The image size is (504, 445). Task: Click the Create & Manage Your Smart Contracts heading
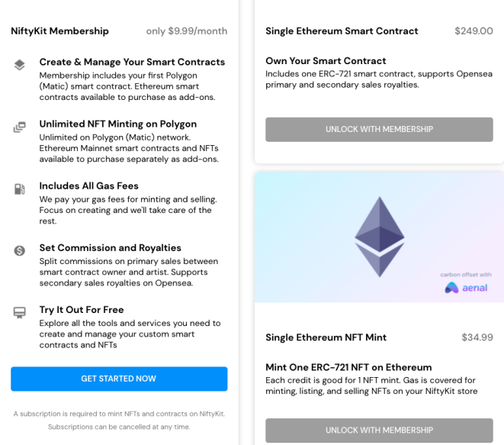click(132, 62)
